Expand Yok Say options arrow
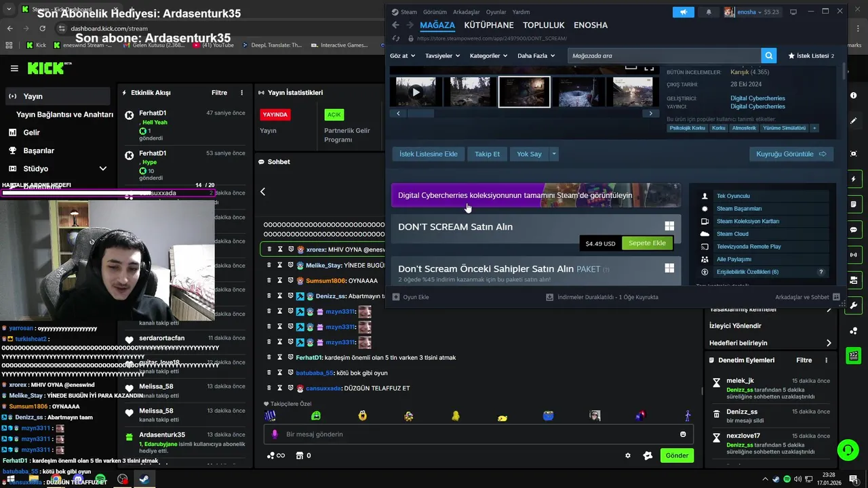Image resolution: width=868 pixels, height=488 pixels. (x=554, y=154)
